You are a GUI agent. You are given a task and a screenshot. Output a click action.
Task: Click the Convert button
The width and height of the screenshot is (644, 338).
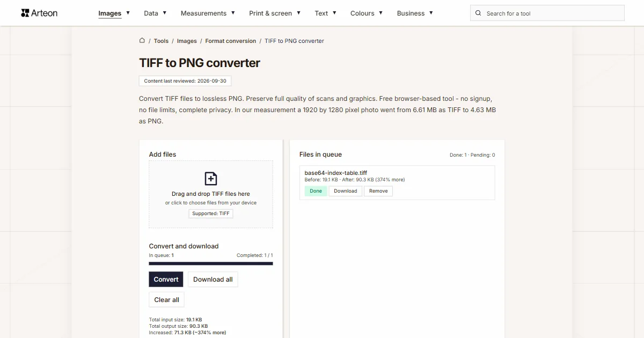[x=166, y=279]
